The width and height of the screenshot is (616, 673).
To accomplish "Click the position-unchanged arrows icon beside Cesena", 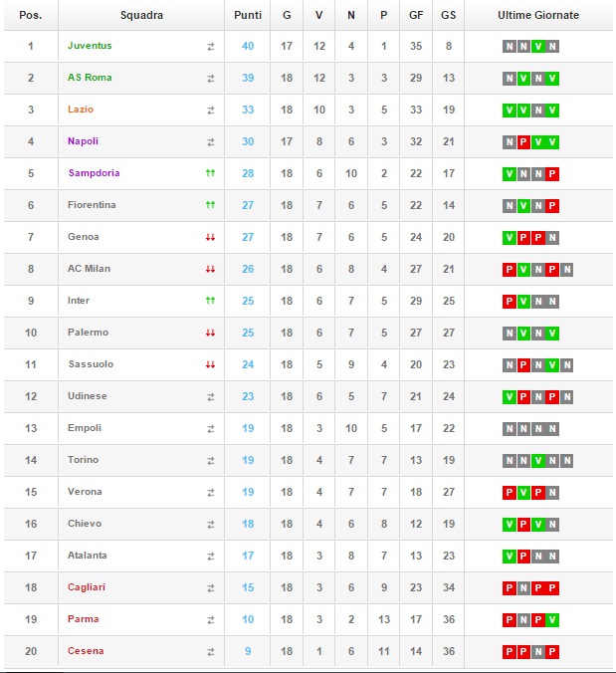I will 211,652.
